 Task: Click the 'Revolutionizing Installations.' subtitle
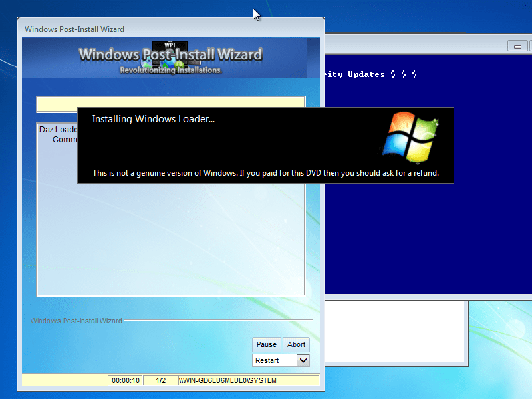point(171,70)
